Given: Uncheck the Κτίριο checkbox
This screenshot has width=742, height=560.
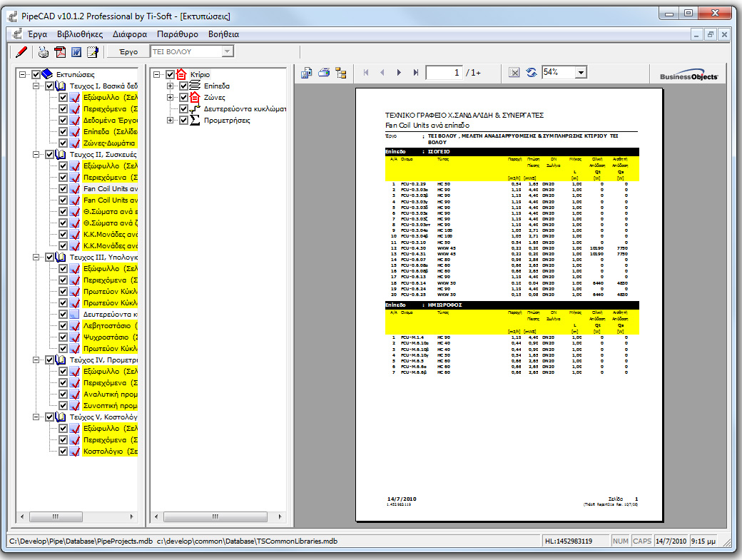Looking at the screenshot, I should (x=169, y=73).
